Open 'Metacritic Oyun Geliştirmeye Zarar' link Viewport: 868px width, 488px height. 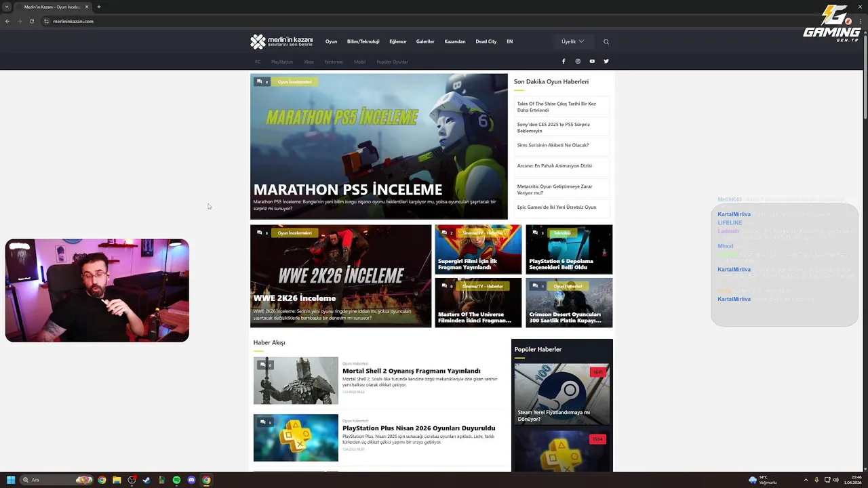(561, 190)
